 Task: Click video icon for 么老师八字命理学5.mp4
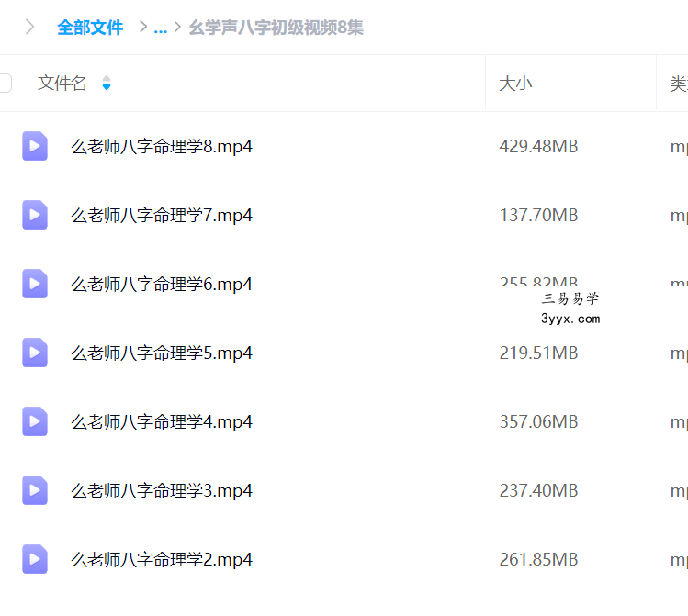tap(35, 353)
